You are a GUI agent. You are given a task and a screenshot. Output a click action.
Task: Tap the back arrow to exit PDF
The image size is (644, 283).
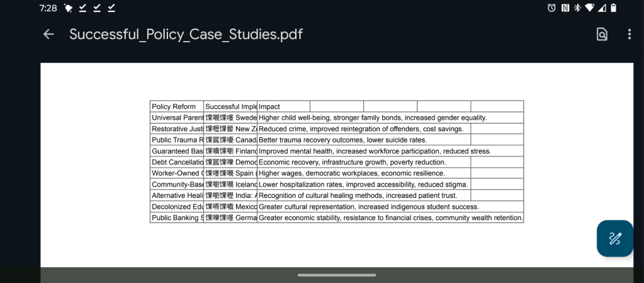(48, 35)
